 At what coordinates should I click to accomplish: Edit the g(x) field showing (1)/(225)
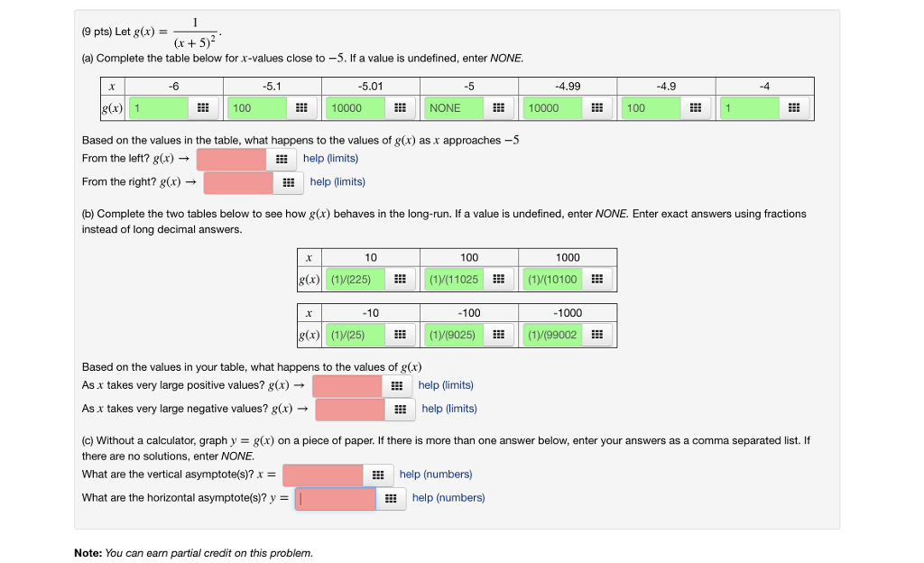click(356, 279)
